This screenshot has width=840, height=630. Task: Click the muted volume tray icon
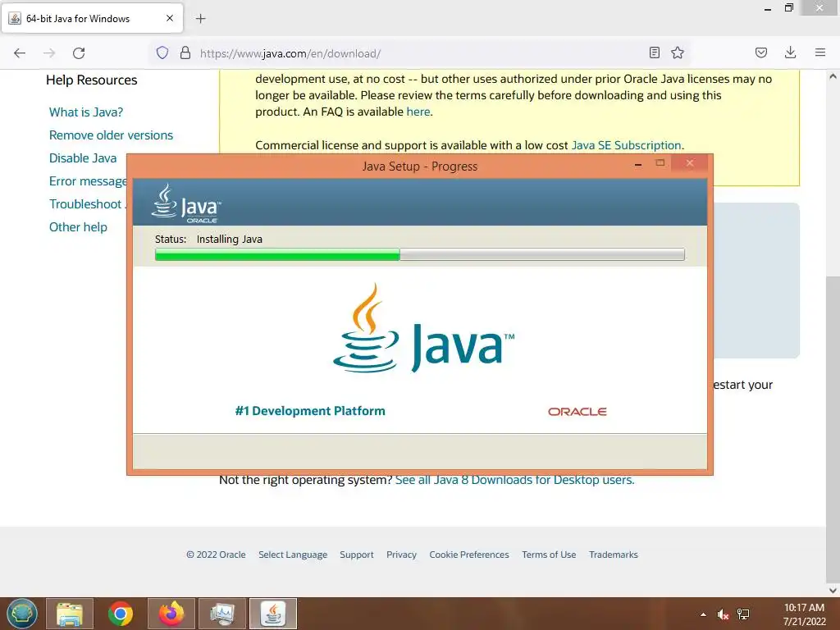724,614
